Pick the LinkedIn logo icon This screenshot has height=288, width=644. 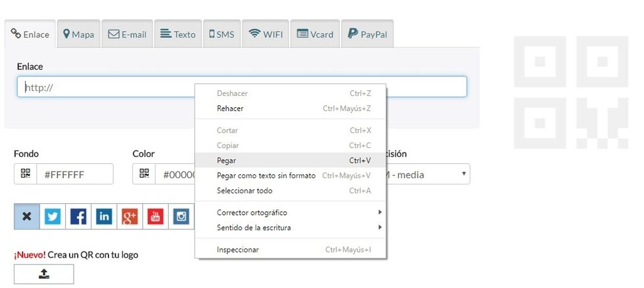(x=104, y=217)
